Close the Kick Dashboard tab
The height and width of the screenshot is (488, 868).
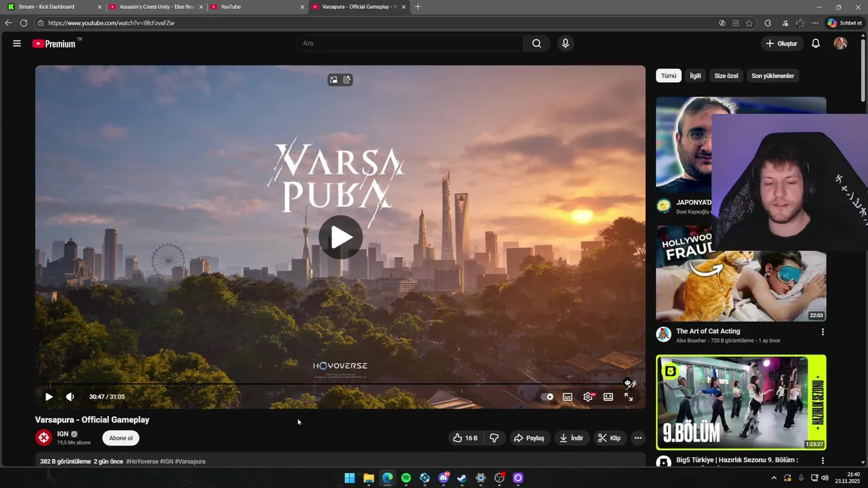coord(100,7)
